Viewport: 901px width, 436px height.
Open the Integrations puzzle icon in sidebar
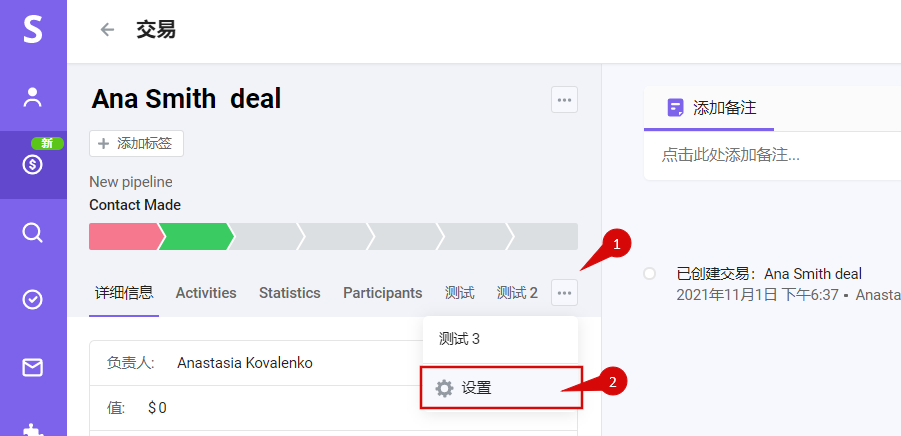pos(33,430)
